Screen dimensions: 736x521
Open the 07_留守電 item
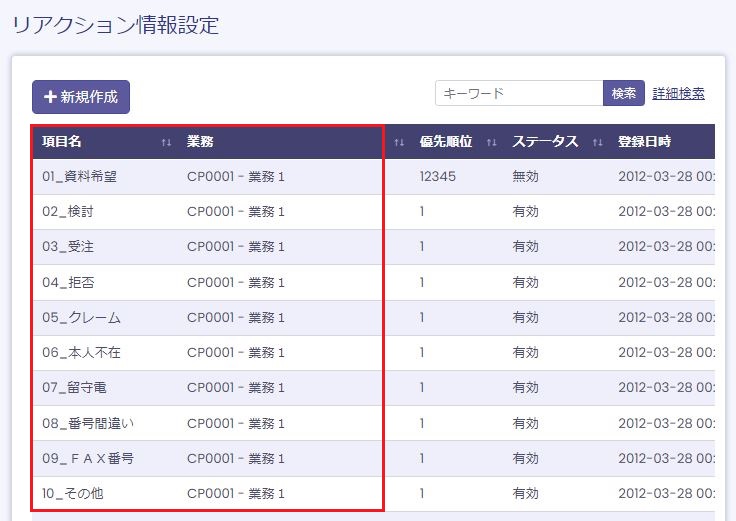point(75,388)
